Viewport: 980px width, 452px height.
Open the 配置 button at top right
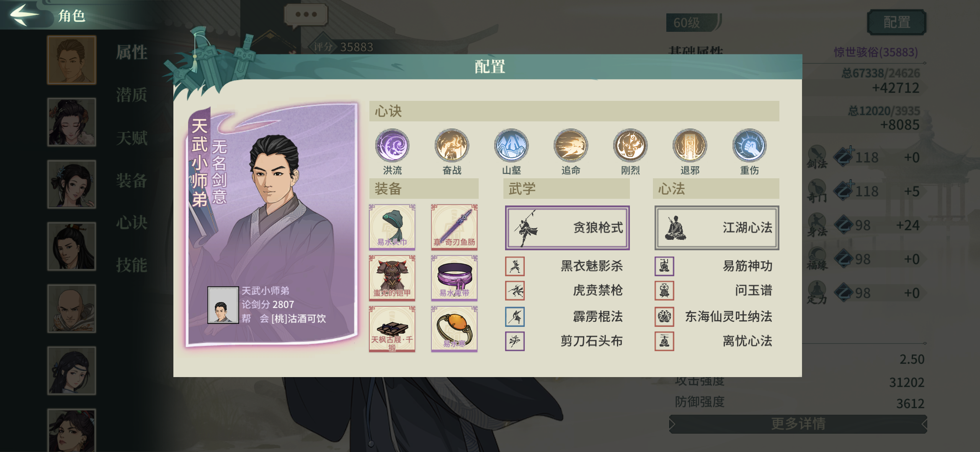pyautogui.click(x=896, y=22)
